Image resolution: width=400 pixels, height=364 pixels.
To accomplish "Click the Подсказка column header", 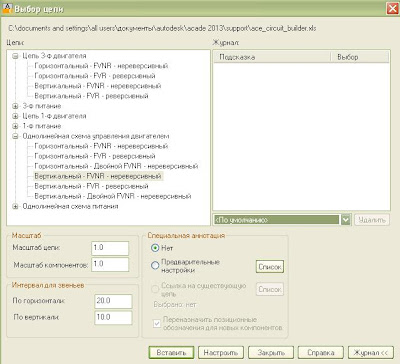I will coord(272,57).
